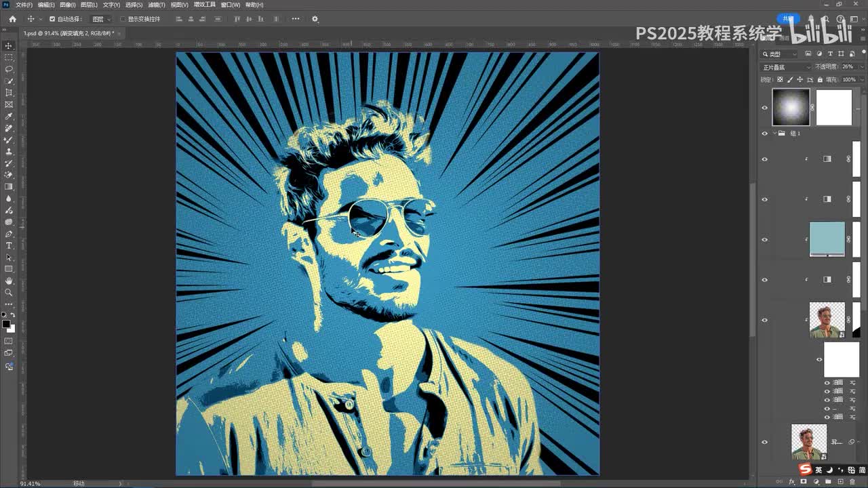Viewport: 868px width, 488px height.
Task: Select the top radial gradient layer thumbnail
Action: pos(791,107)
